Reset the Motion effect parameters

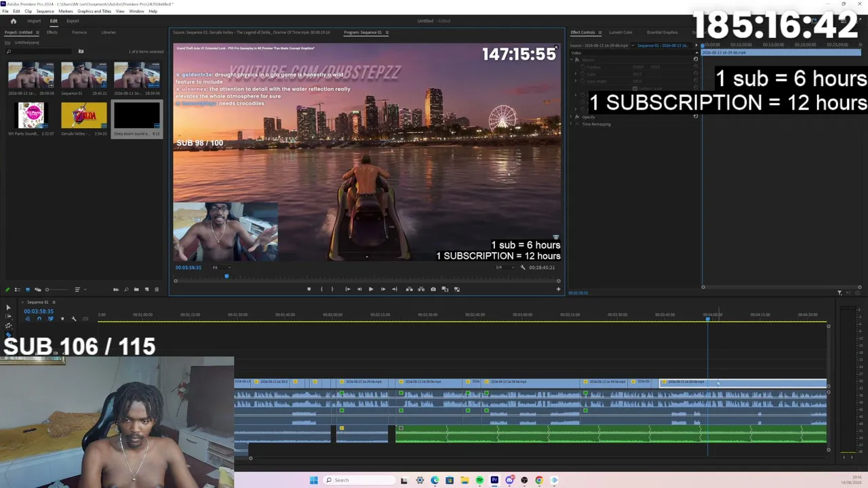coord(695,60)
